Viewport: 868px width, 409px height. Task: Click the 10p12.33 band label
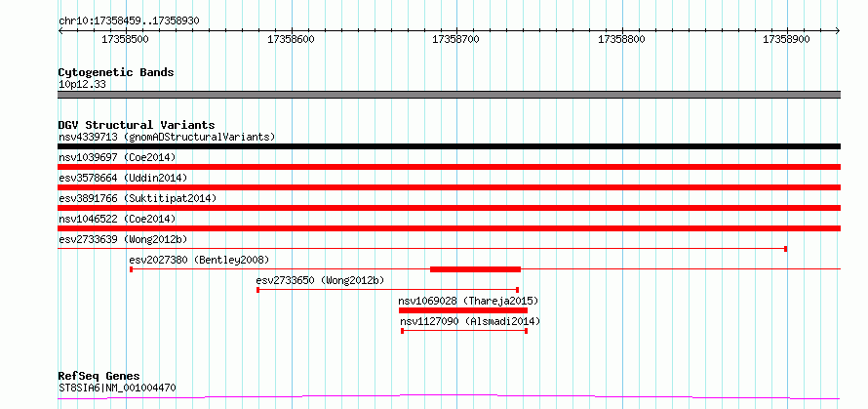point(82,85)
